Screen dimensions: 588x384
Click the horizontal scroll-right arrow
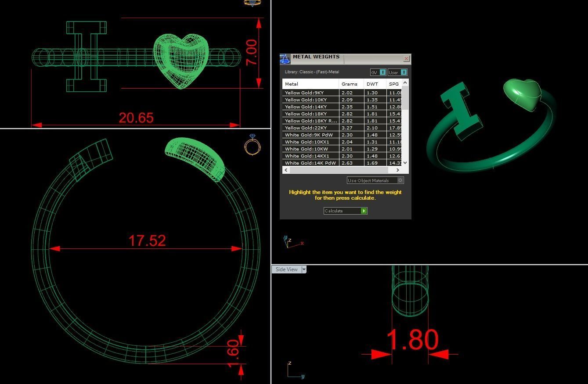(x=398, y=170)
